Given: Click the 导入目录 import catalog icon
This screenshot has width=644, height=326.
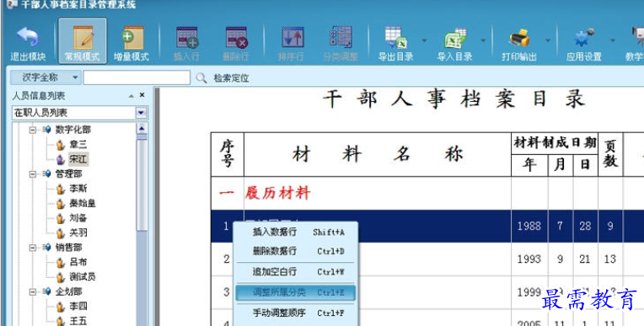Looking at the screenshot, I should [455, 38].
